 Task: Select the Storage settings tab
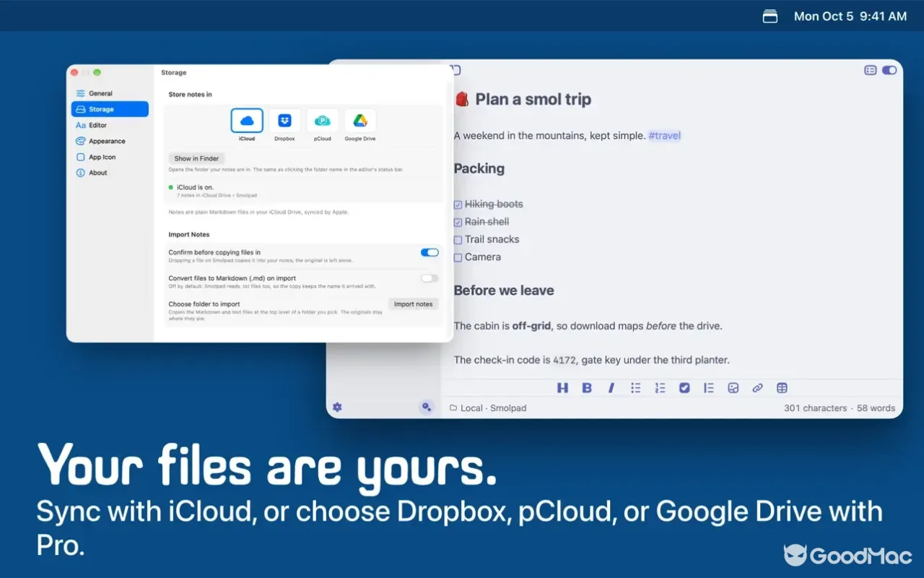[110, 109]
